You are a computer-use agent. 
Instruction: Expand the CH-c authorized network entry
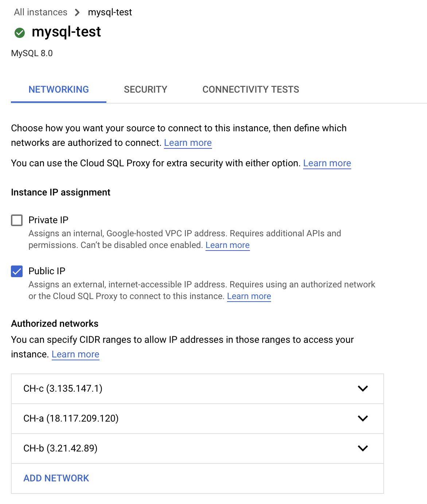coord(363,389)
